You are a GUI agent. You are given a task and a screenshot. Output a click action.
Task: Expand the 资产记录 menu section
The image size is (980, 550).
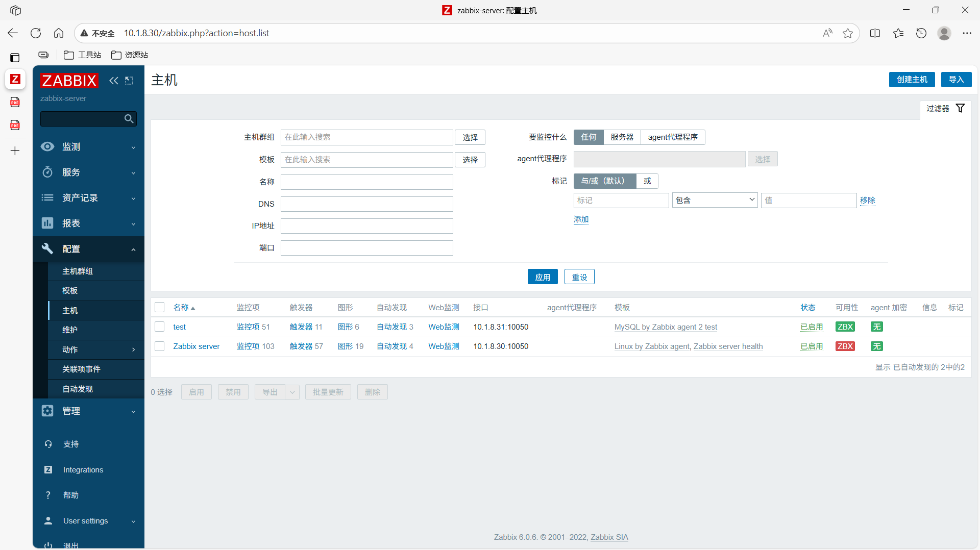coord(88,198)
